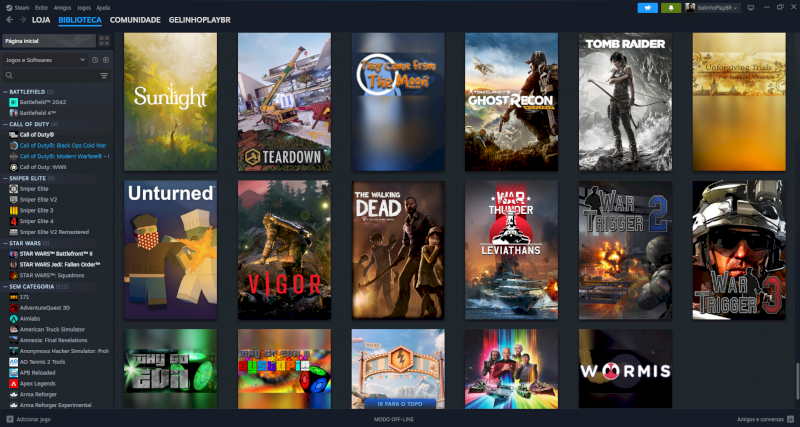Image resolution: width=800 pixels, height=427 pixels.
Task: Click the Battlefield 2042 game icon
Action: (x=14, y=102)
